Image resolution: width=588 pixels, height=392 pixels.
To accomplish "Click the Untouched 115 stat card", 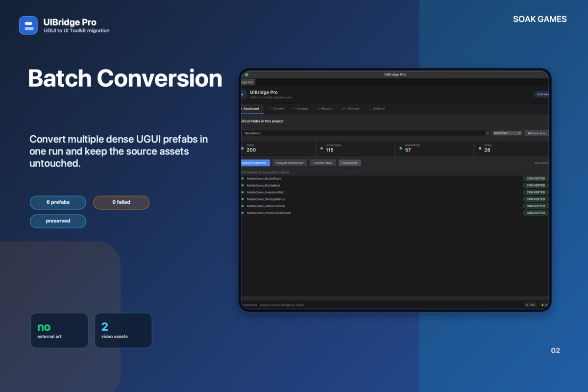I will (x=355, y=148).
